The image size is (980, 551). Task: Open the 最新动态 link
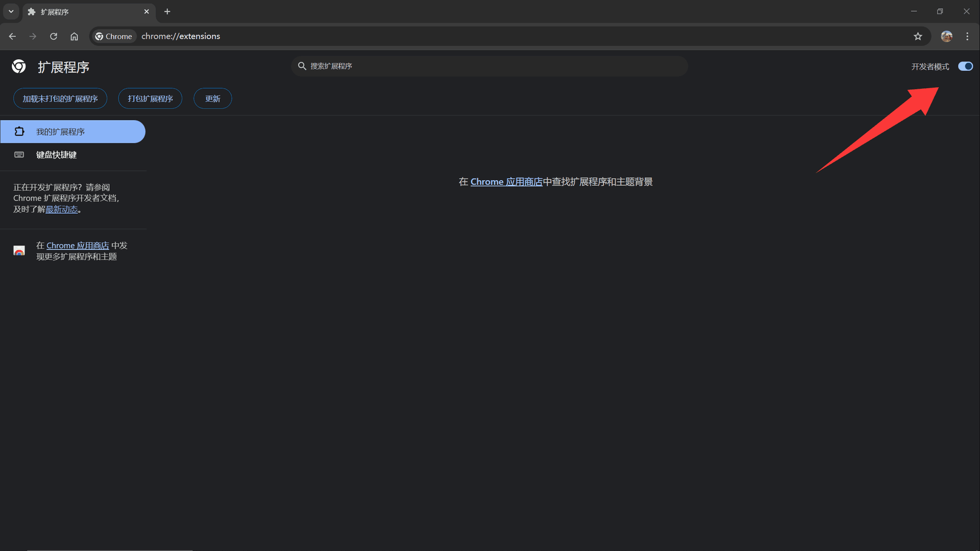tap(61, 209)
